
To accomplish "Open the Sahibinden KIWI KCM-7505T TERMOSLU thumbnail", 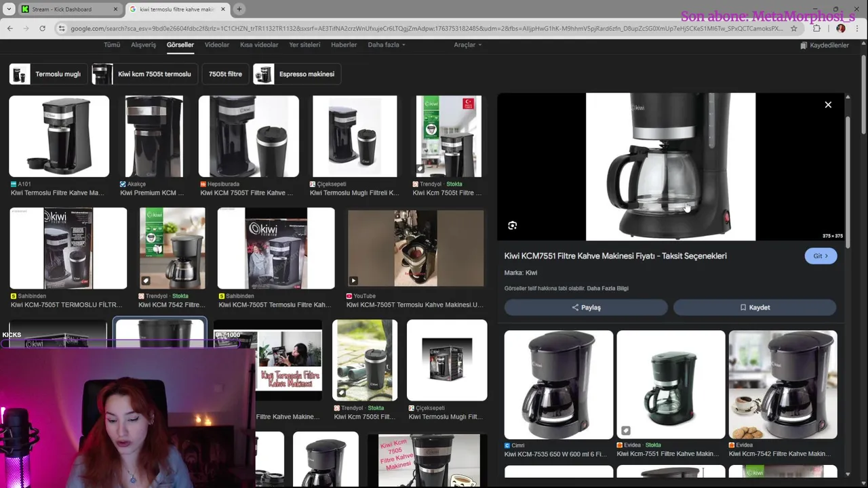I will coord(68,248).
